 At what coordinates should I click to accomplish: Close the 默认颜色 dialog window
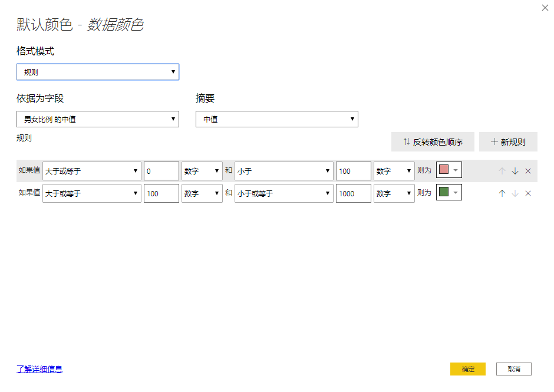coord(545,8)
